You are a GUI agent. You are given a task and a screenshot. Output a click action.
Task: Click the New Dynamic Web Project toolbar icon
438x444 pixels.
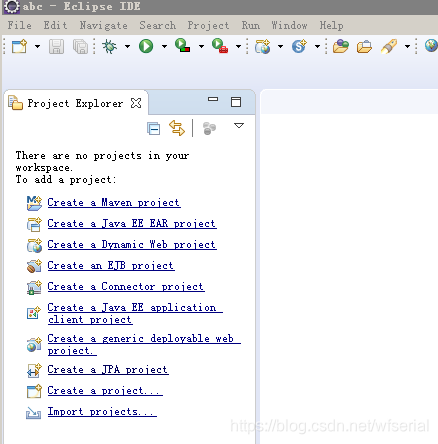point(263,46)
